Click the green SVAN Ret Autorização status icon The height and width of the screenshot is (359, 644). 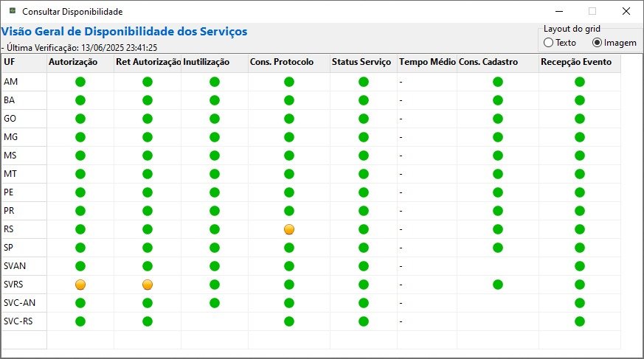click(148, 266)
